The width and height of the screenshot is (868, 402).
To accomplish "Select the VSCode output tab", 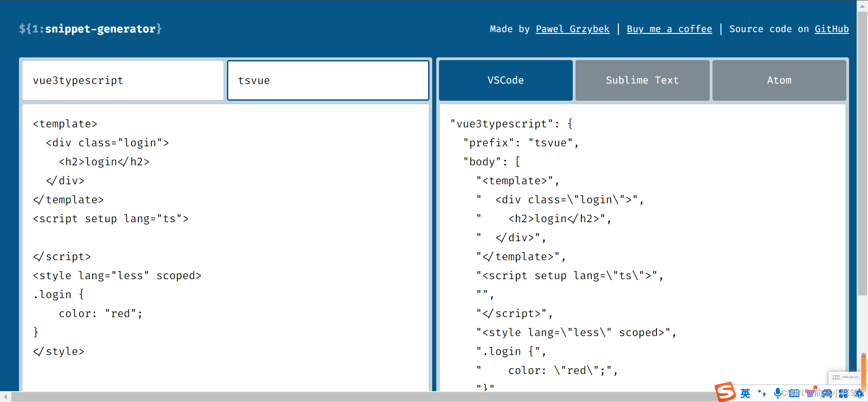I will point(505,80).
